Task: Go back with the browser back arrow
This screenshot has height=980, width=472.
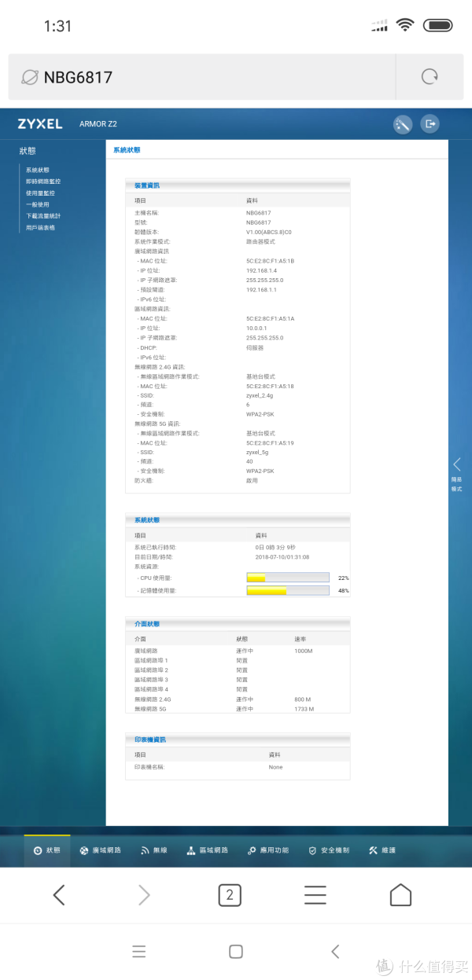Action: 58,894
